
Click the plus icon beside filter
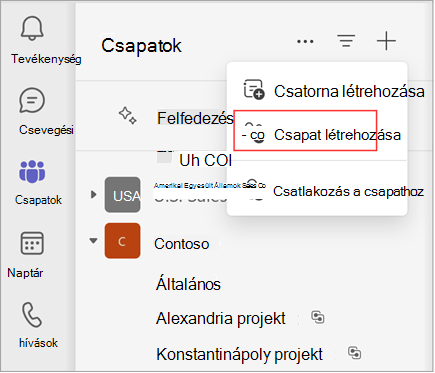(386, 41)
